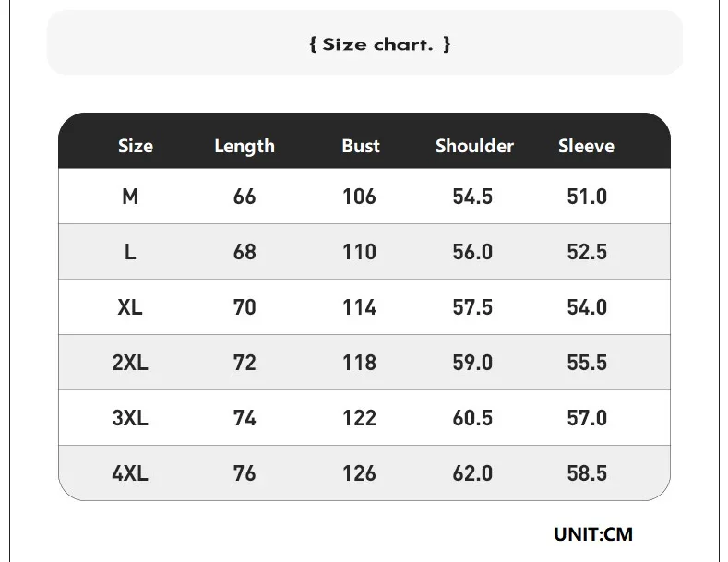Viewport: 728px width, 562px height.
Task: Click the shoulder value 62.0
Action: point(472,473)
